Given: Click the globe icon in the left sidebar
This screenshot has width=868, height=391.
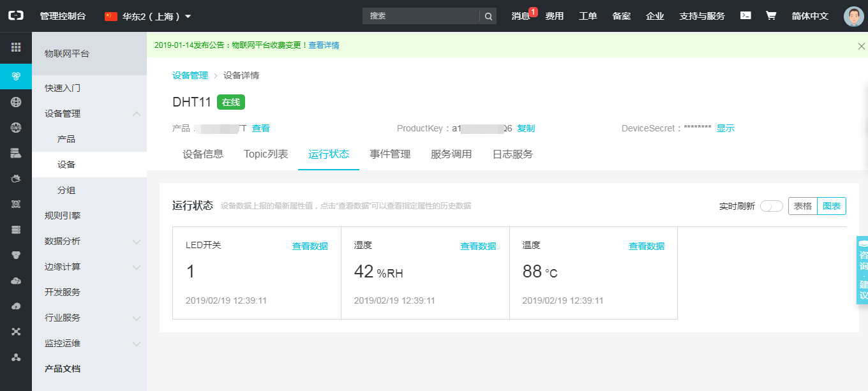Looking at the screenshot, I should point(15,101).
